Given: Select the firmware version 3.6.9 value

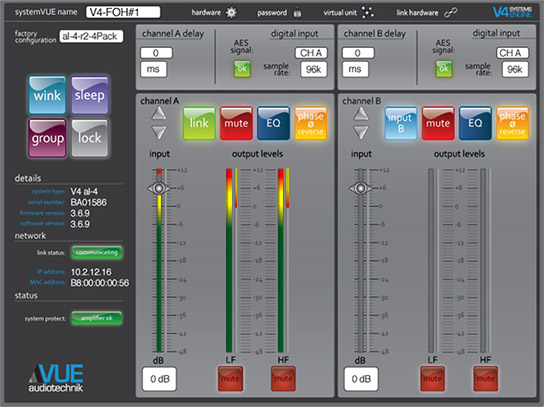Looking at the screenshot, I should [80, 213].
